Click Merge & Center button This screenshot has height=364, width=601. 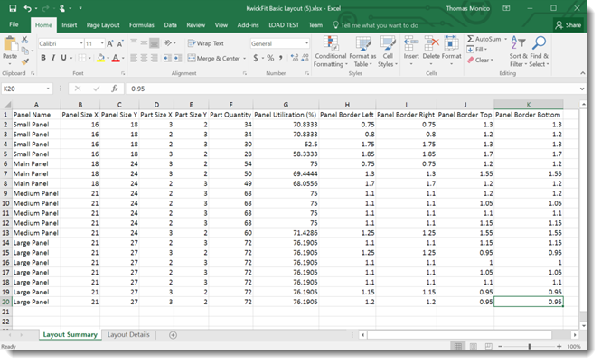pyautogui.click(x=214, y=58)
